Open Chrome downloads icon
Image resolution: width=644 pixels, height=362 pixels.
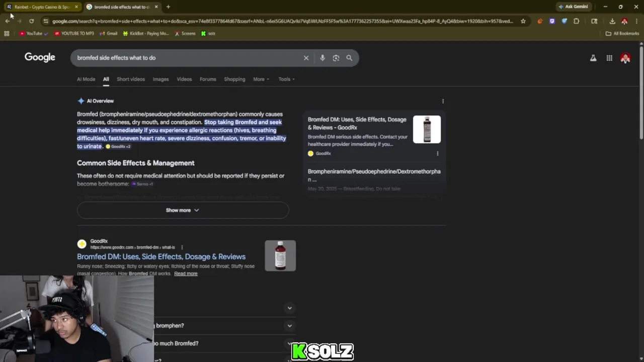tap(612, 21)
